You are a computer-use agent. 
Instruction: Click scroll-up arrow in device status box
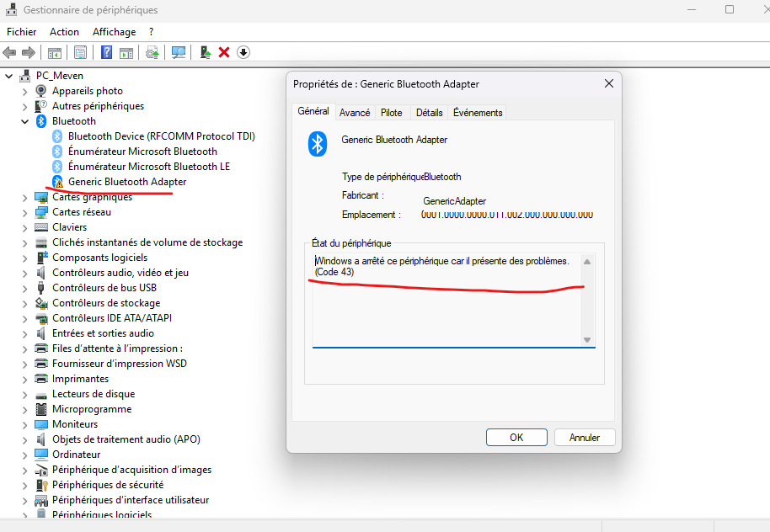coord(587,262)
